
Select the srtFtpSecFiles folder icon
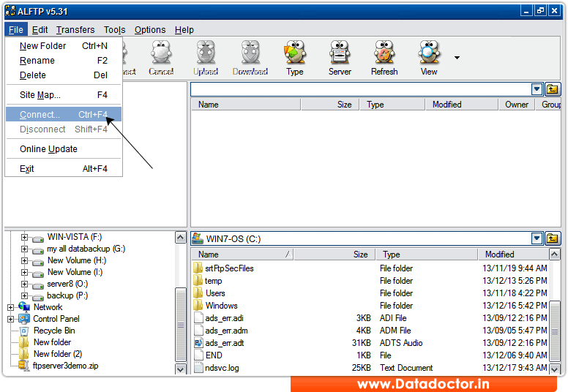coord(198,268)
